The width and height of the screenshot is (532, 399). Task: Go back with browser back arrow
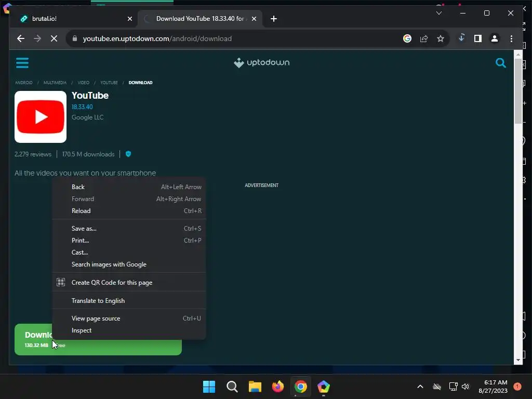pos(21,38)
